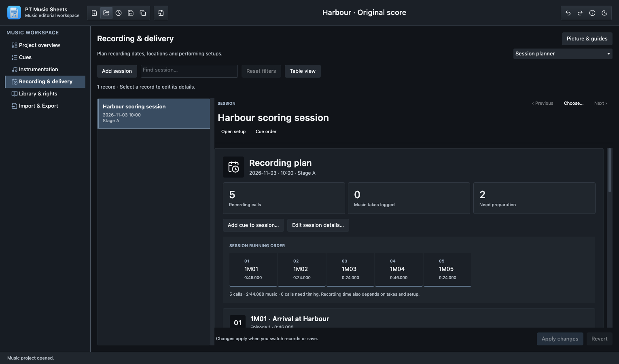This screenshot has height=364, width=619.
Task: Click the PT Music Sheets app logo
Action: point(14,13)
